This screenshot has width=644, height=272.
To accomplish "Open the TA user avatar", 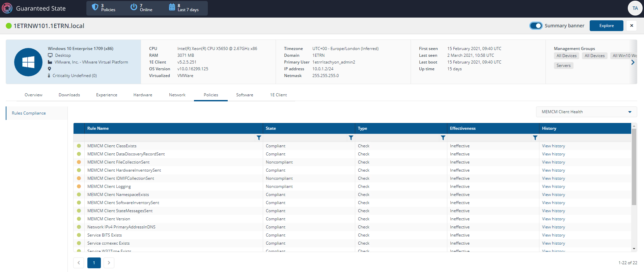I will click(635, 8).
